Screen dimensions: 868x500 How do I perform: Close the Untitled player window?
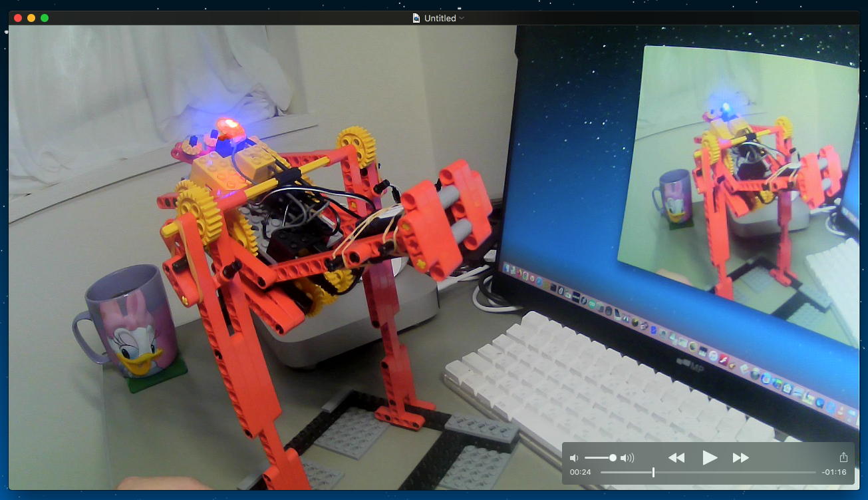(x=18, y=18)
